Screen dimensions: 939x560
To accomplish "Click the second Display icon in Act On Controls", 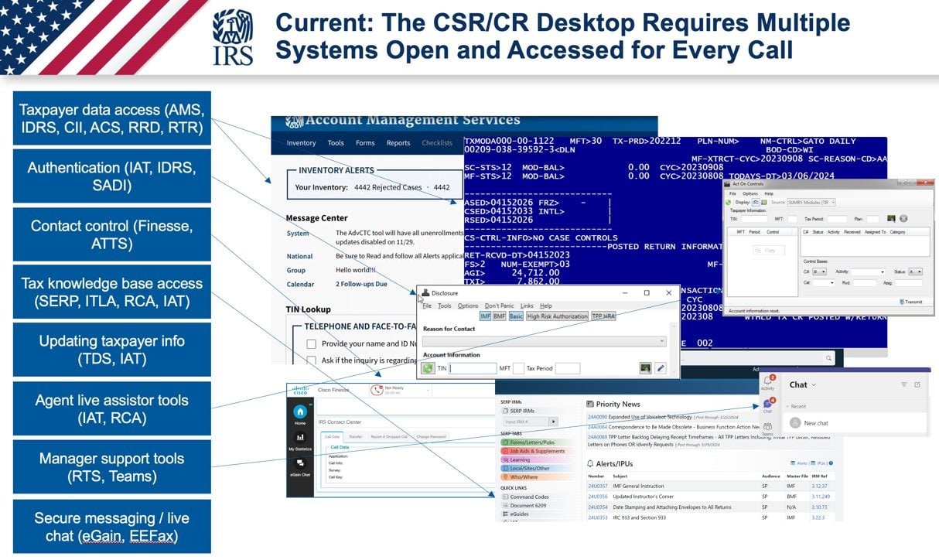I will (764, 203).
